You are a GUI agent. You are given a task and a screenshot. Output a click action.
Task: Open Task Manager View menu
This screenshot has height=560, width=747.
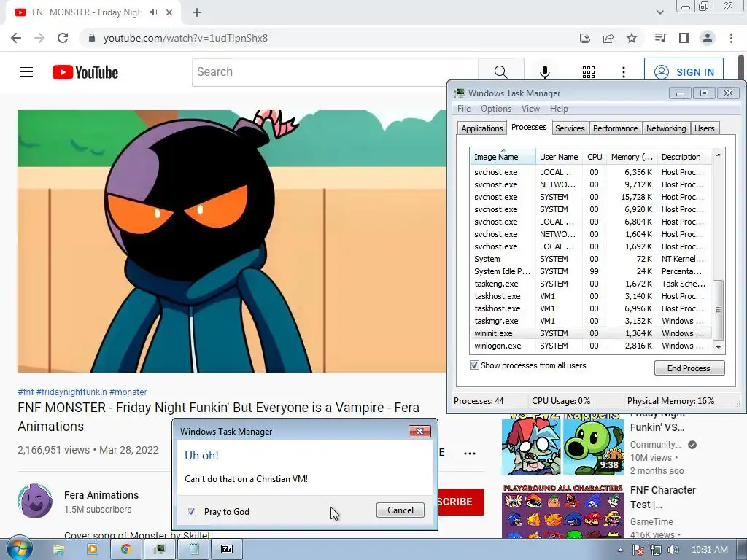(530, 109)
